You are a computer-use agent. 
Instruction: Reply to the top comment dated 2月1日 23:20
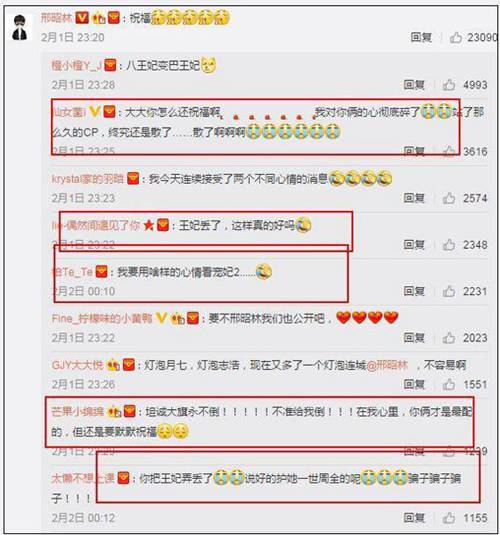[421, 37]
